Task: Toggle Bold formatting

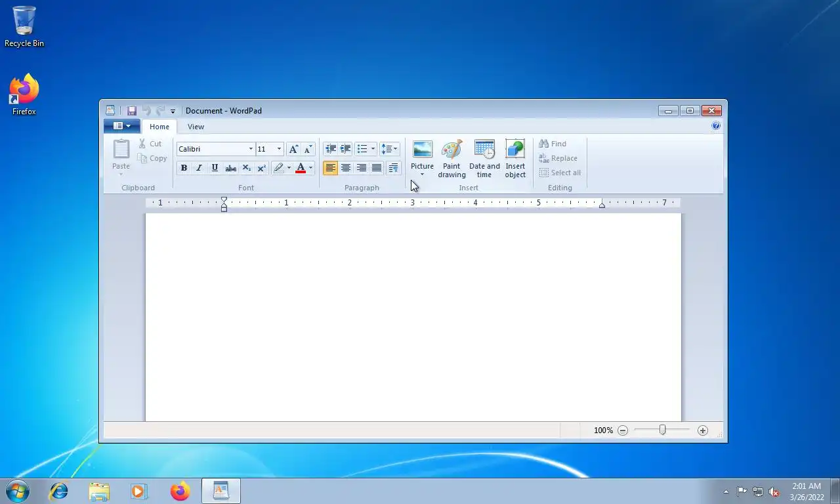Action: coord(184,168)
